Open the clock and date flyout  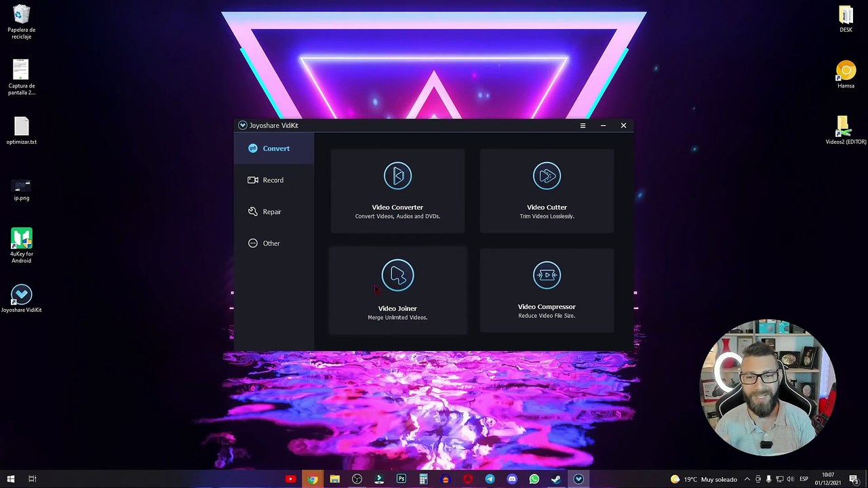(828, 479)
